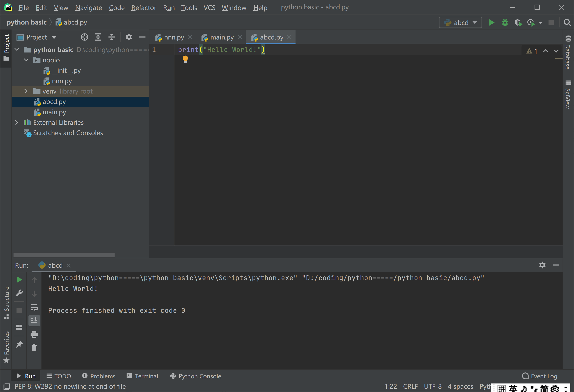
Task: Open the Terminal tool window
Action: pos(143,376)
